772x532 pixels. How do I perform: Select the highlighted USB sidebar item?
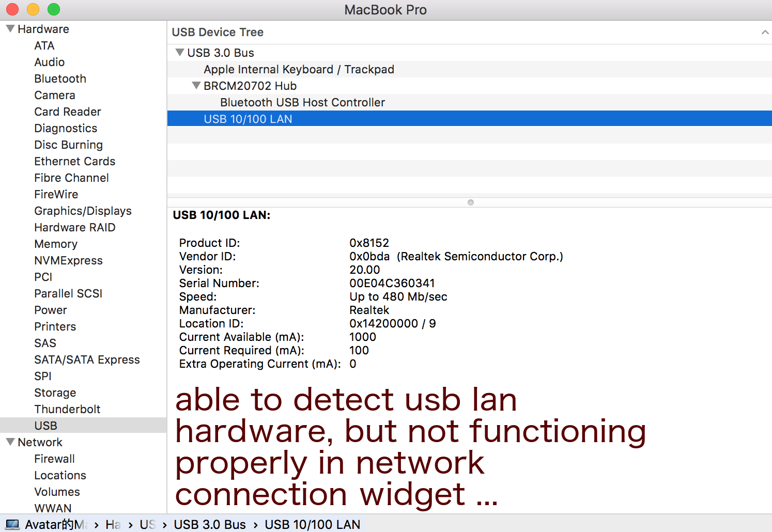click(x=83, y=426)
